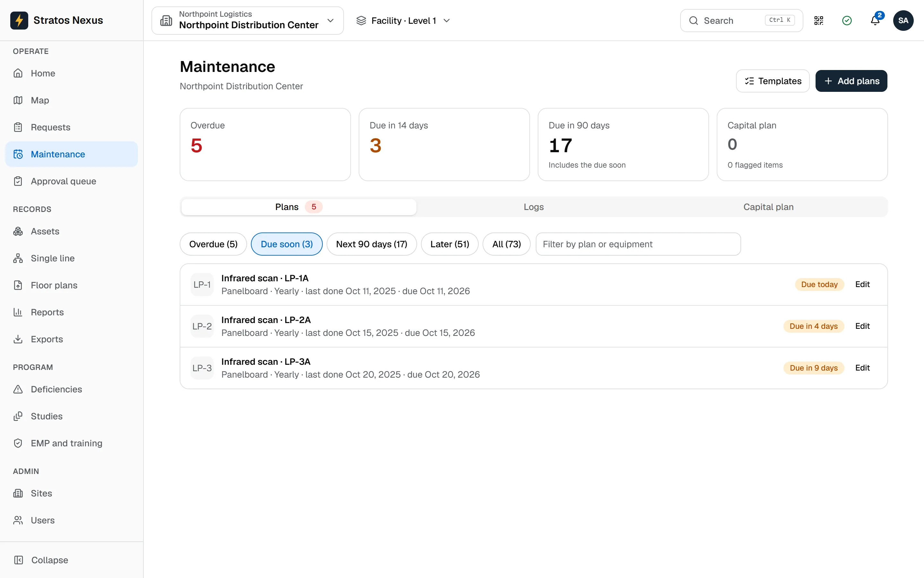
Task: Click the Floor plans file icon
Action: (18, 285)
